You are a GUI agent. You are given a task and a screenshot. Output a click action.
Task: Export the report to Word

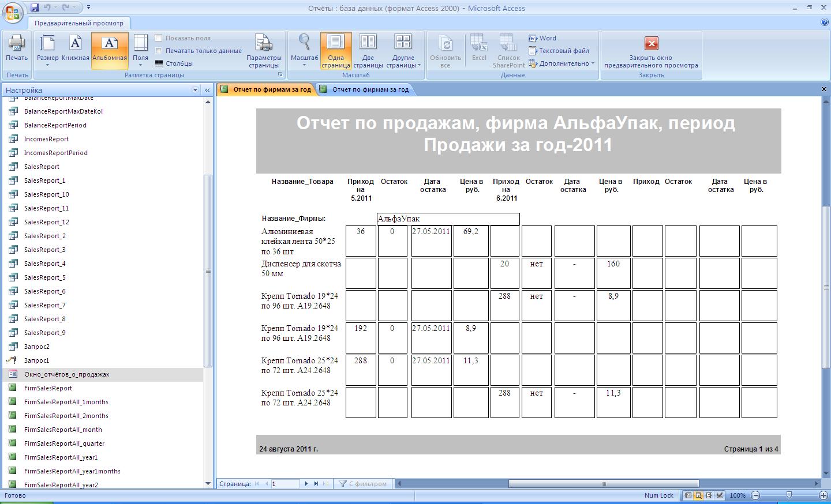pyautogui.click(x=542, y=38)
